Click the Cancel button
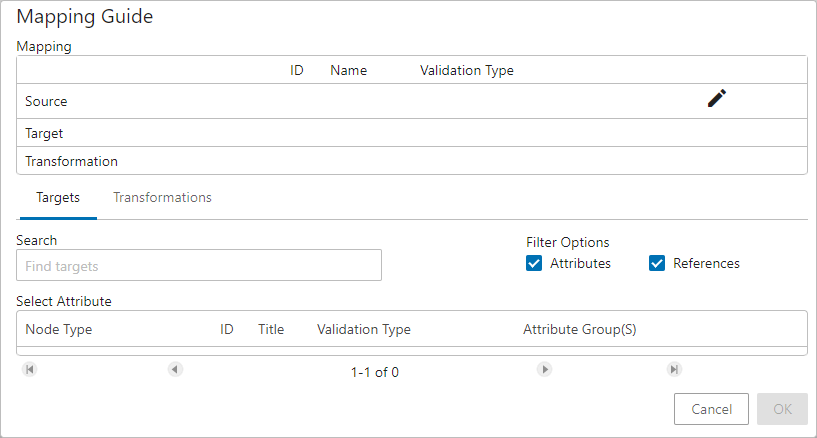The height and width of the screenshot is (438, 817). point(711,409)
